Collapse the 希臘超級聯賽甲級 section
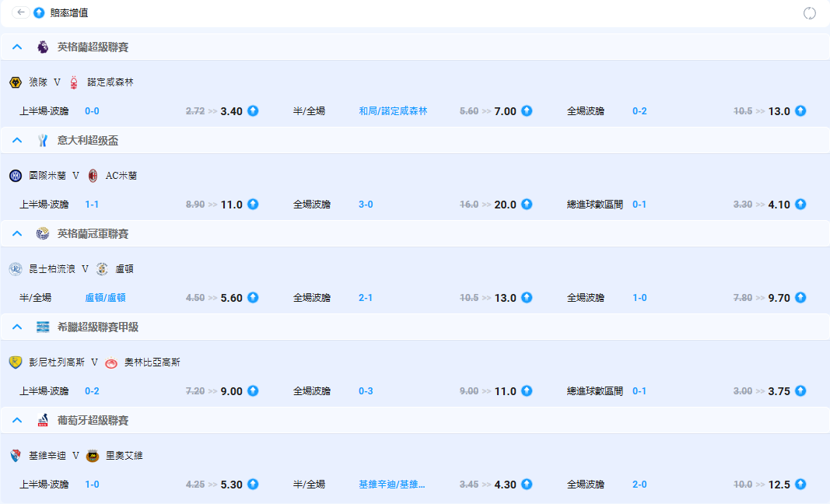830x504 pixels. click(17, 327)
